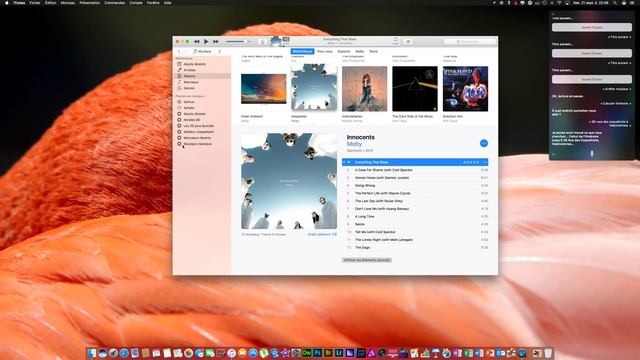
Task: Select track The Dogs
Action: pyautogui.click(x=415, y=247)
